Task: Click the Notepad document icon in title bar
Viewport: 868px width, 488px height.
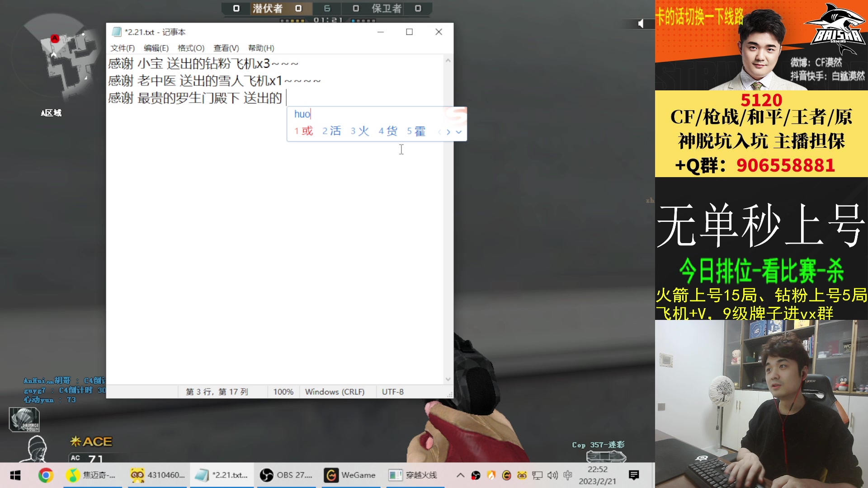Action: [x=117, y=32]
